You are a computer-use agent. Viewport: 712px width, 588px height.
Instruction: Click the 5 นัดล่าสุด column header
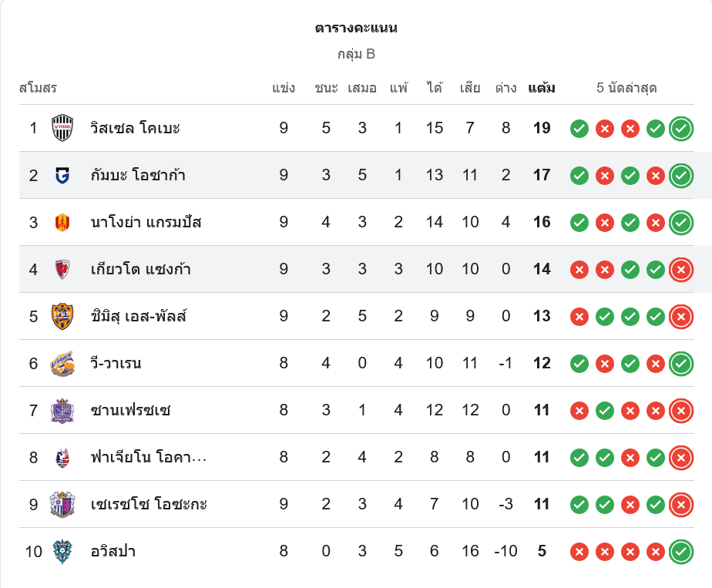pyautogui.click(x=626, y=88)
